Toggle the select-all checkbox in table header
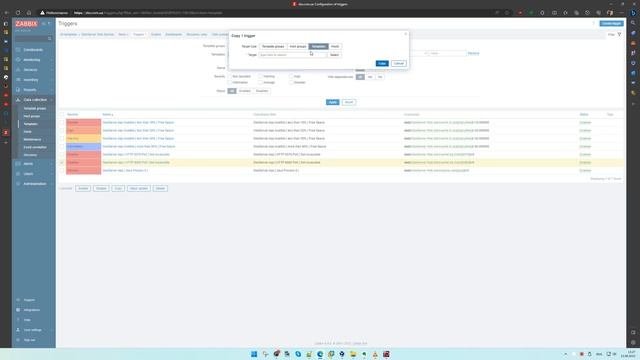This screenshot has height=360, width=640. pyautogui.click(x=62, y=115)
